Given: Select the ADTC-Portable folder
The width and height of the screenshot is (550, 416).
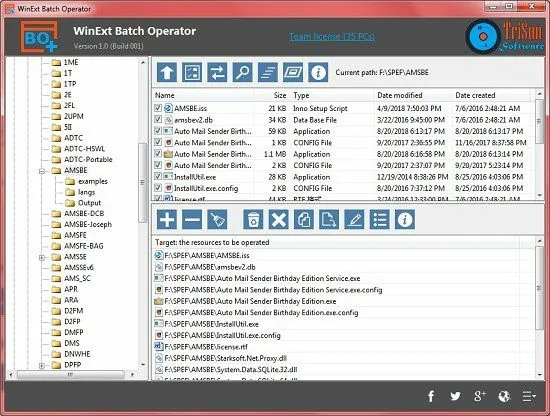Looking at the screenshot, I should tap(88, 160).
